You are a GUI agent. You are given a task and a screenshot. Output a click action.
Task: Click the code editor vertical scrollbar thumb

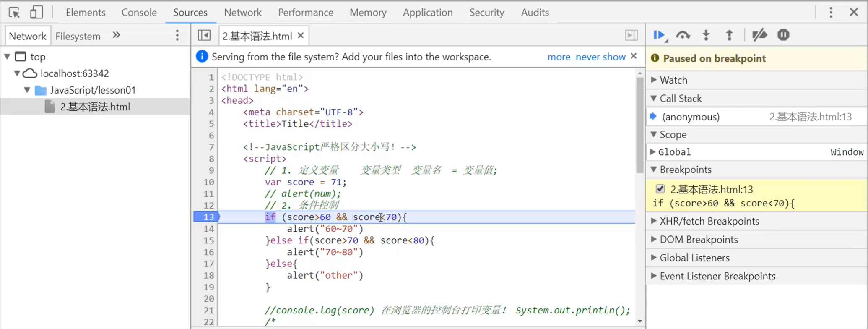pos(639,125)
